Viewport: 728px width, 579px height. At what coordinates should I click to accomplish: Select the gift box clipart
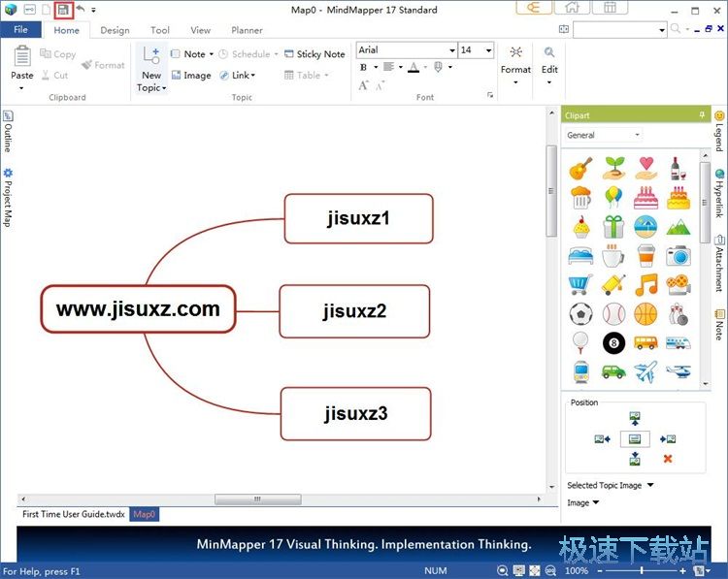[613, 227]
